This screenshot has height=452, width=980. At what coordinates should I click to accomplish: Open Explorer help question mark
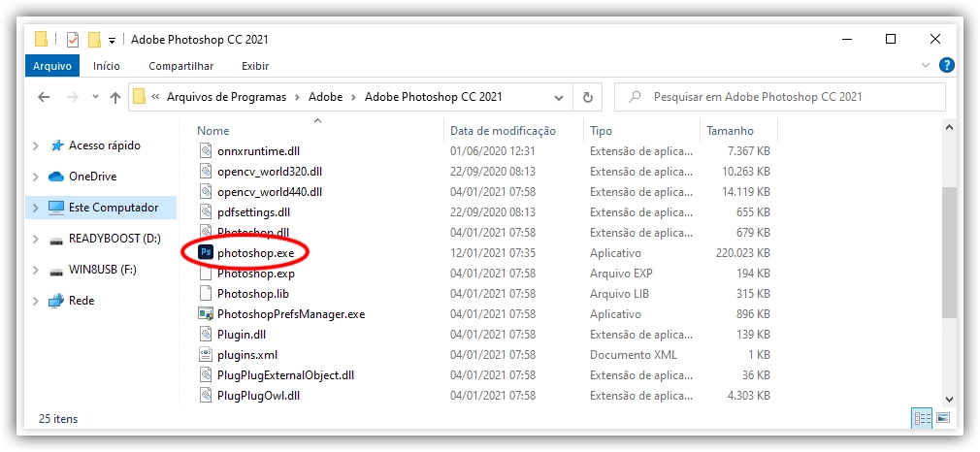pos(948,64)
